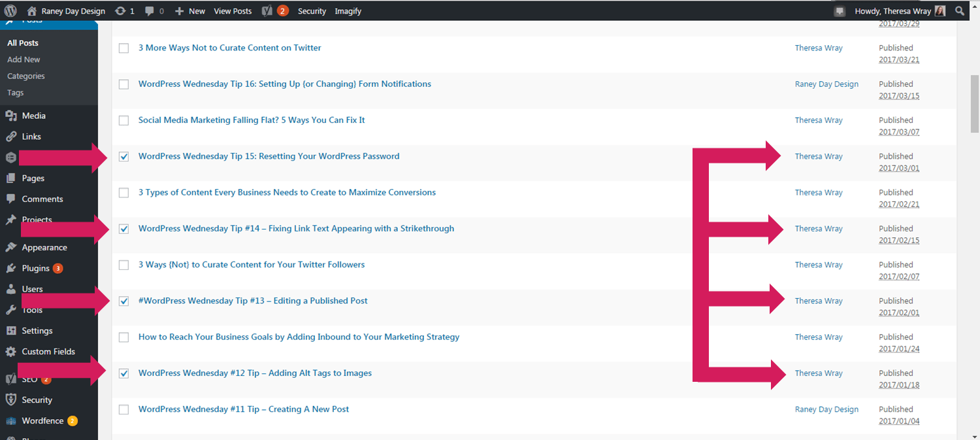Open the search magnifier icon
Viewport: 980px width, 440px height.
pos(959,11)
